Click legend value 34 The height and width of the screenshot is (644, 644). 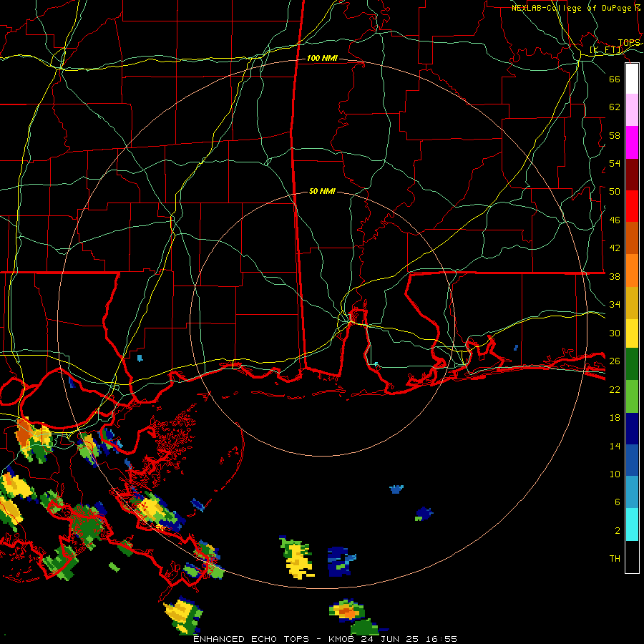click(x=615, y=305)
